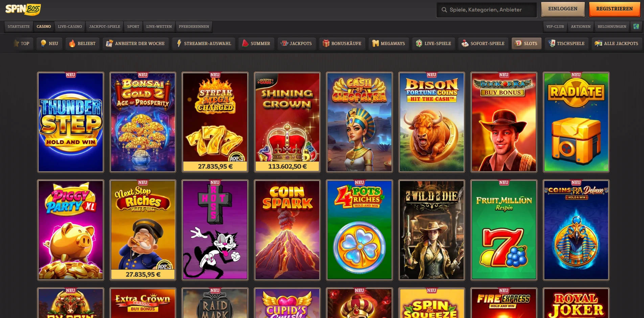Click the watermelon icon beside SUMMER
Viewport: 644px width, 318px height.
pyautogui.click(x=245, y=43)
